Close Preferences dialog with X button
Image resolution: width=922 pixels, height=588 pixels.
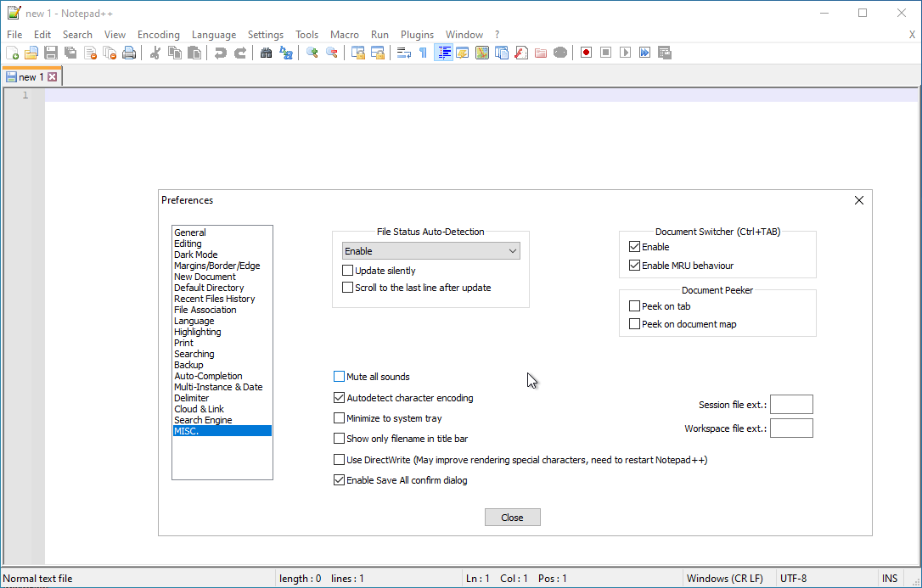(x=859, y=200)
